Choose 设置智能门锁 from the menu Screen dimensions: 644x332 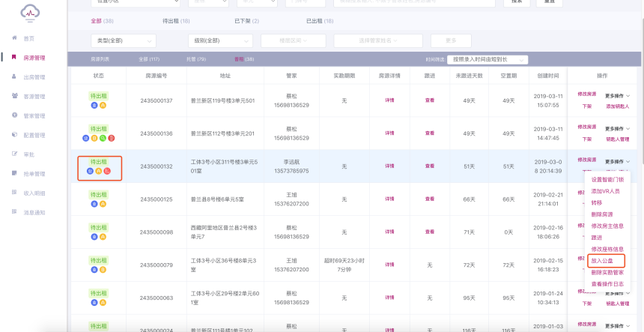pyautogui.click(x=607, y=180)
